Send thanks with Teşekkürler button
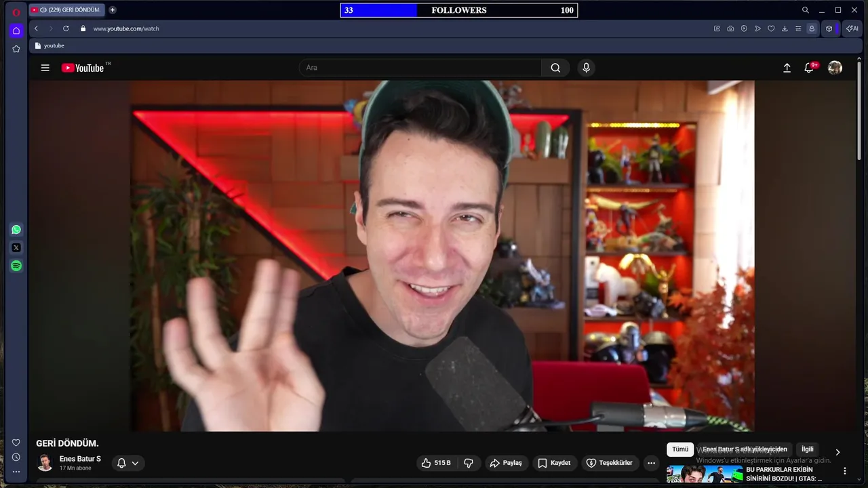This screenshot has width=868, height=488. [x=610, y=463]
